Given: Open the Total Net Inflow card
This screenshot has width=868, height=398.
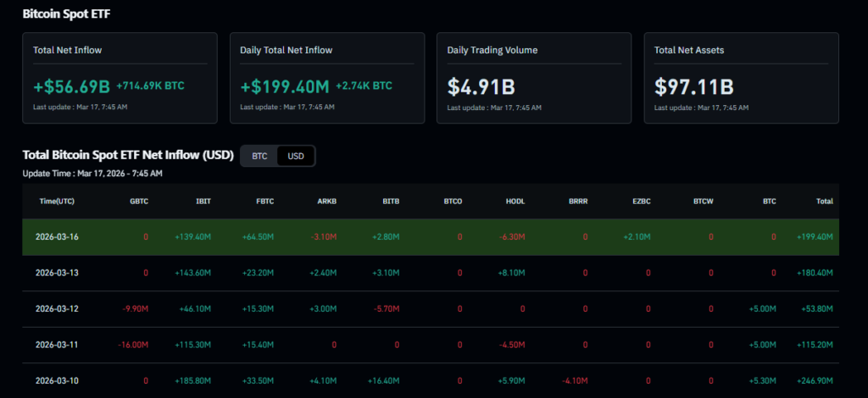Looking at the screenshot, I should (120, 77).
